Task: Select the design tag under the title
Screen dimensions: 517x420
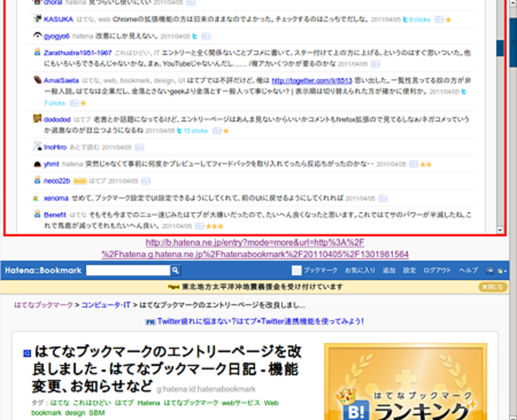Action: tap(75, 412)
